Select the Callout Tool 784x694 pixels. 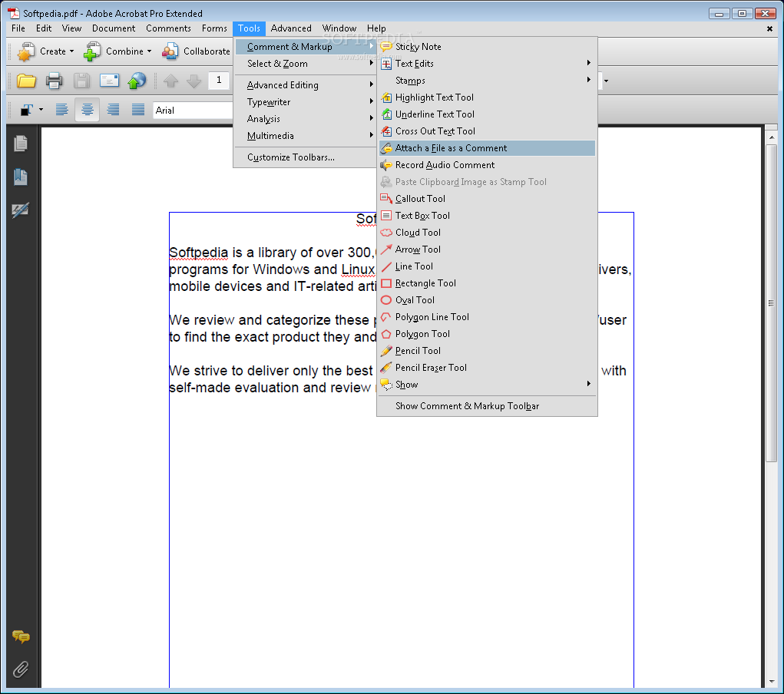487,199
